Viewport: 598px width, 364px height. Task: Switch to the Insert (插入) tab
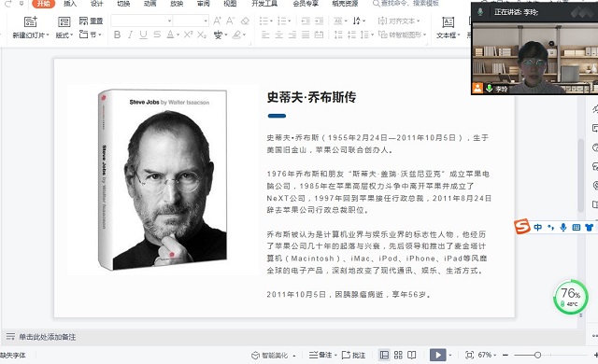70,4
